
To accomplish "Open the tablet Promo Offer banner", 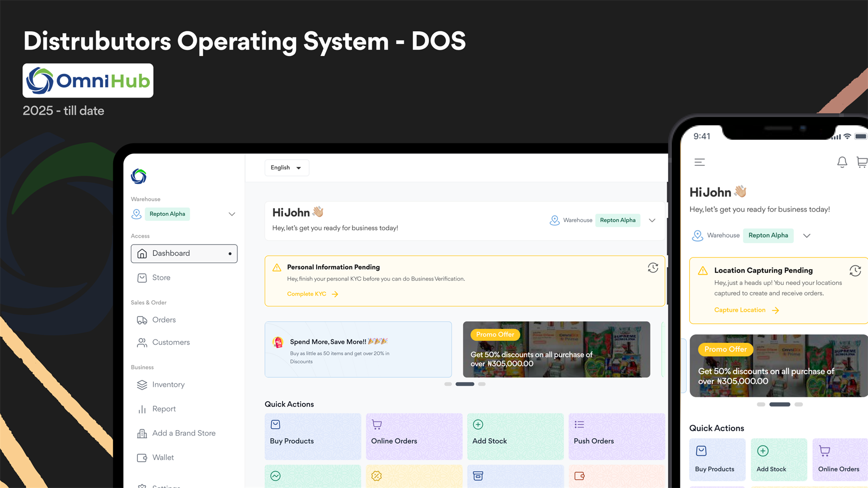I will click(556, 350).
